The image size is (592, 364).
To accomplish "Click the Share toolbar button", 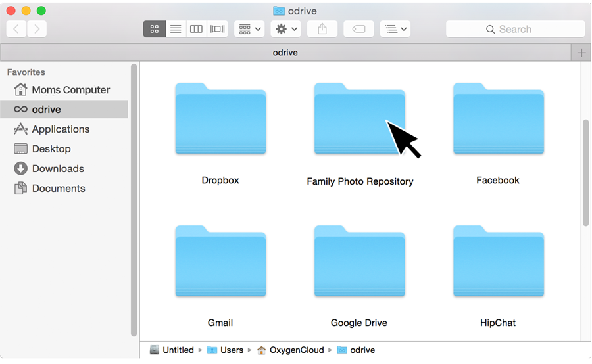I will click(322, 29).
